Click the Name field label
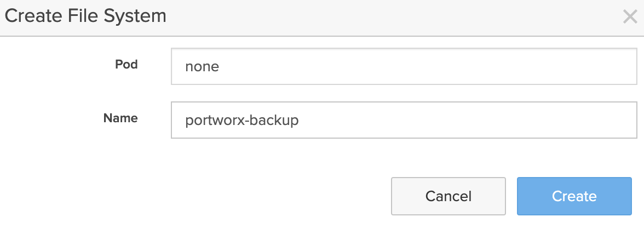 120,118
